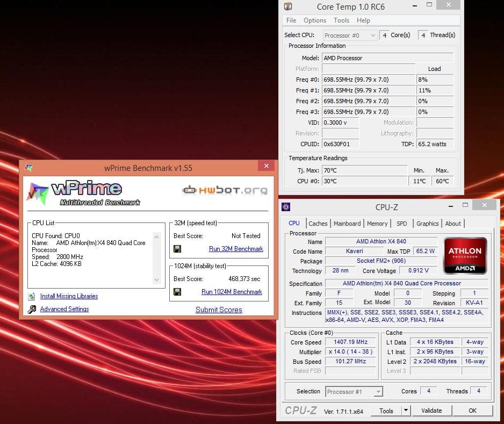Open the Help menu in Core Temp
The height and width of the screenshot is (424, 504).
pos(363,20)
